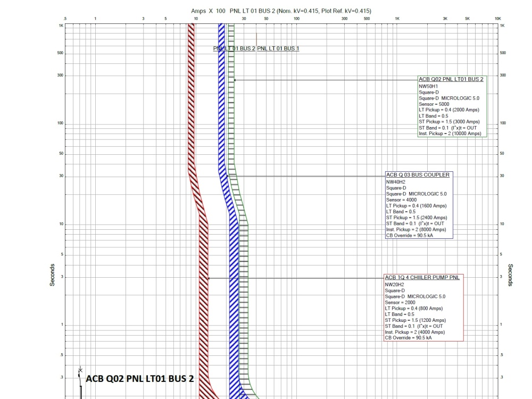Click the 'NW40H2' breaker model text

click(x=396, y=182)
